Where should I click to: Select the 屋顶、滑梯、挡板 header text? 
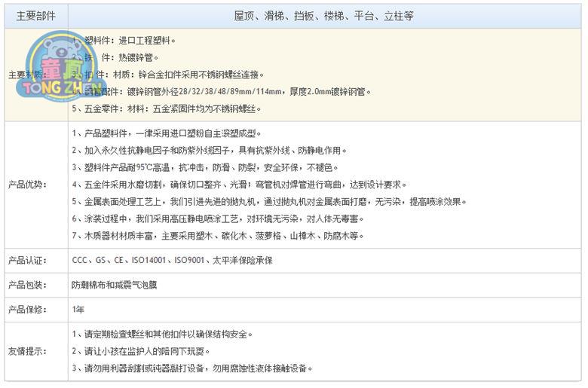[x=323, y=16]
